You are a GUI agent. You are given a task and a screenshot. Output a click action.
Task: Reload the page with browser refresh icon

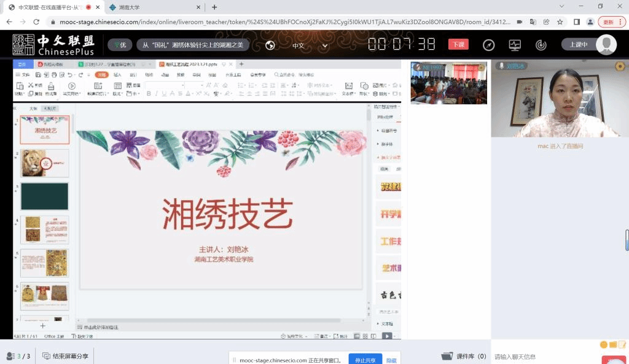tap(36, 21)
